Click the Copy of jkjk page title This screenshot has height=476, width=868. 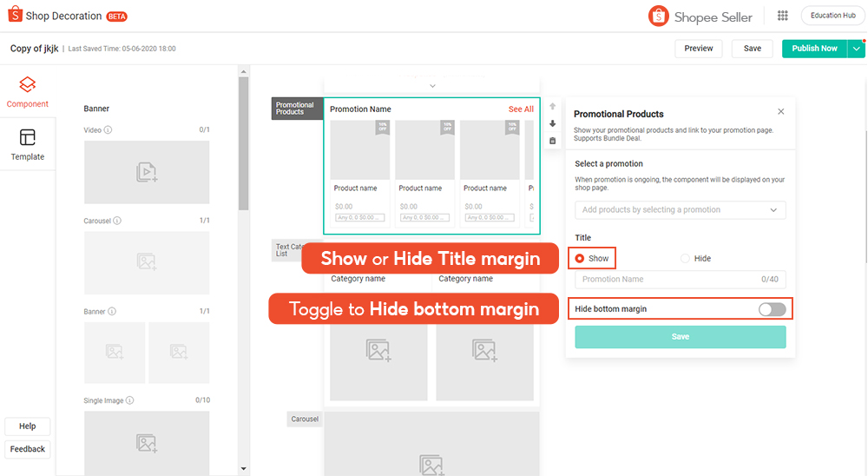34,49
